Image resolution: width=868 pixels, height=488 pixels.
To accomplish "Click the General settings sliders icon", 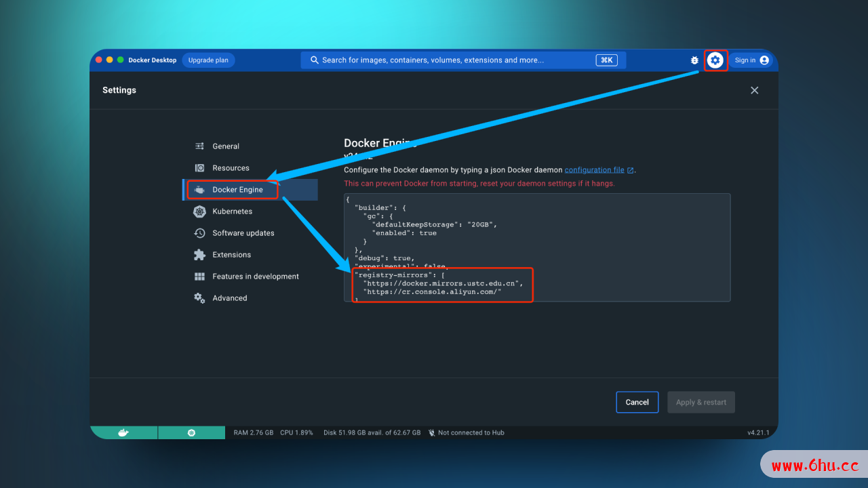I will tap(199, 146).
